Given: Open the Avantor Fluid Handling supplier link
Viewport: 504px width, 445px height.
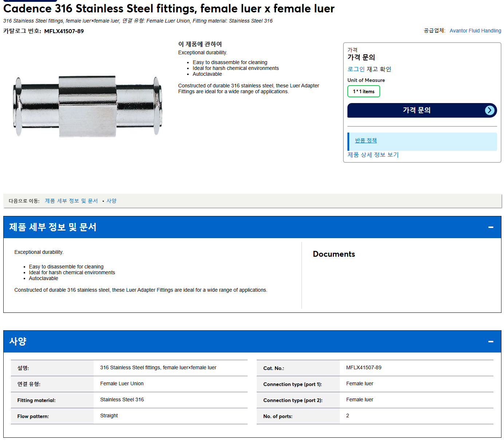Looking at the screenshot, I should click(x=475, y=31).
